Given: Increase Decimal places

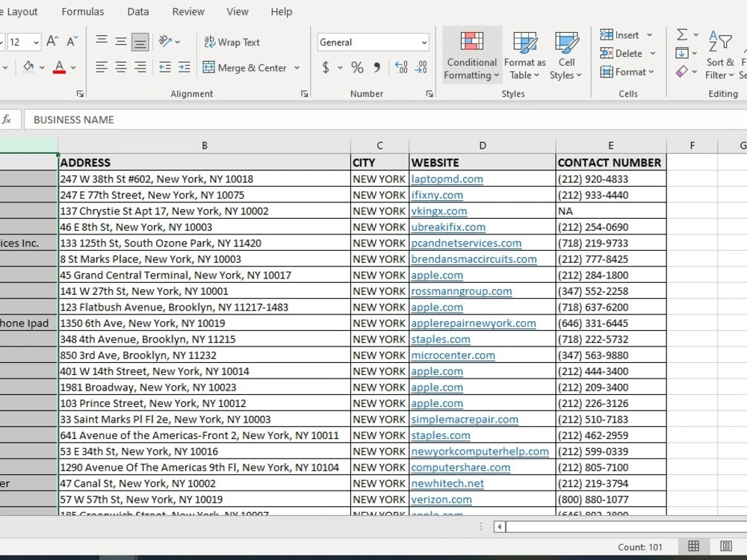Looking at the screenshot, I should 401,67.
